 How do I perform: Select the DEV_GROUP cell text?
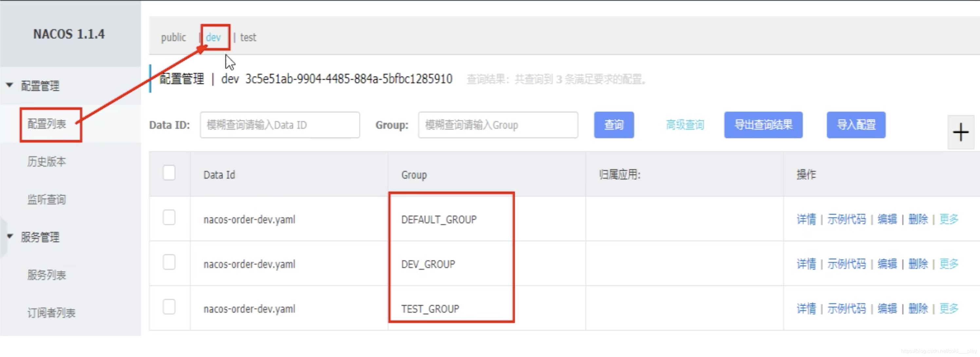428,264
